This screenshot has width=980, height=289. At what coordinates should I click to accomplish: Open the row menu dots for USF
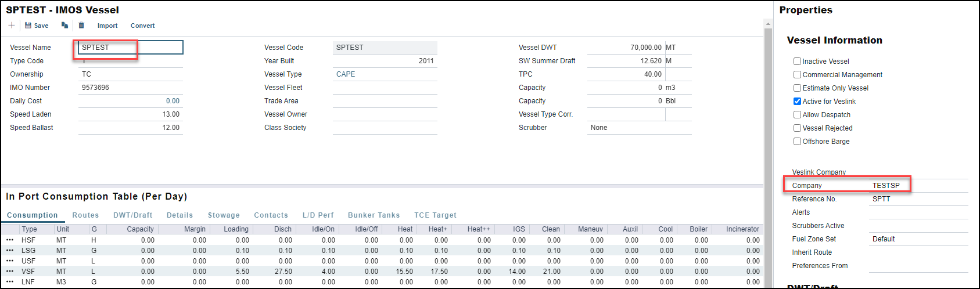click(x=10, y=261)
